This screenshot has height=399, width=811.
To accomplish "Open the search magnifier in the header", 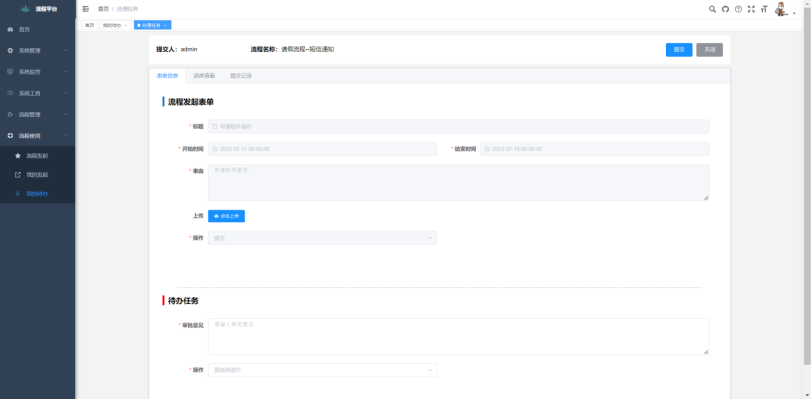I will 712,9.
